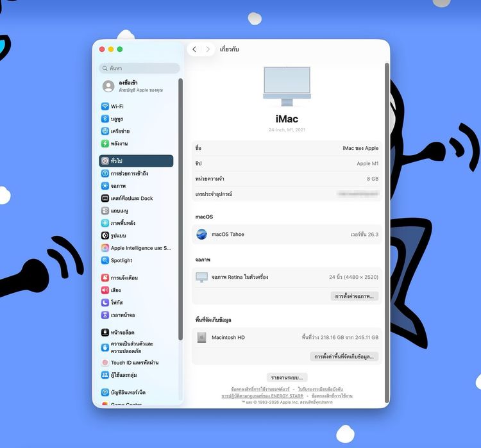Open Touch ID และรหัสผ่าน settings

pos(134,363)
